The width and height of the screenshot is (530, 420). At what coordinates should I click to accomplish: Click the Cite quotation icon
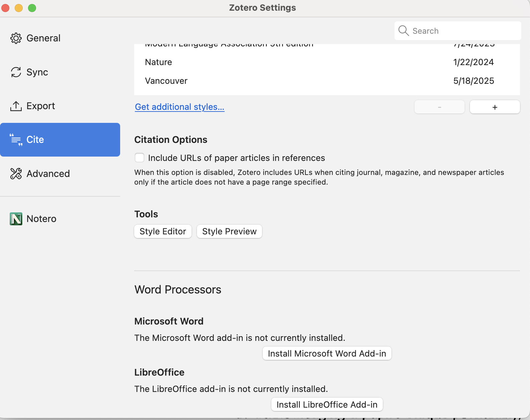(x=16, y=140)
